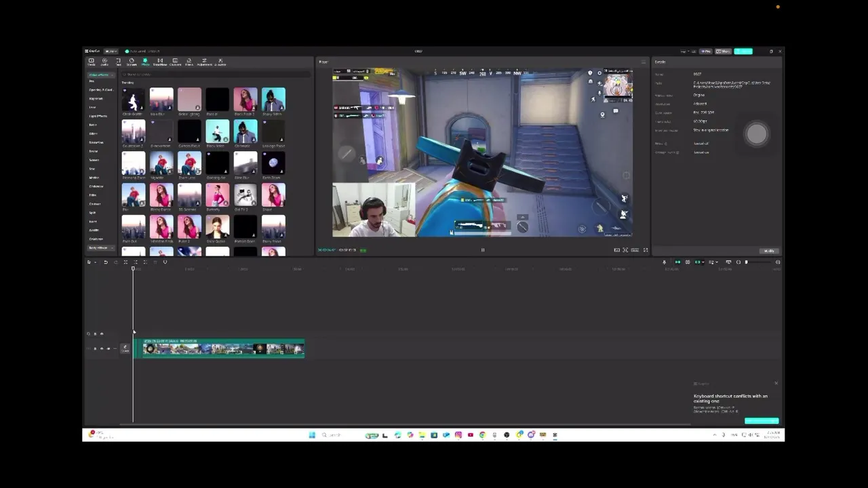Click the timeline zoom out icon

click(x=738, y=262)
